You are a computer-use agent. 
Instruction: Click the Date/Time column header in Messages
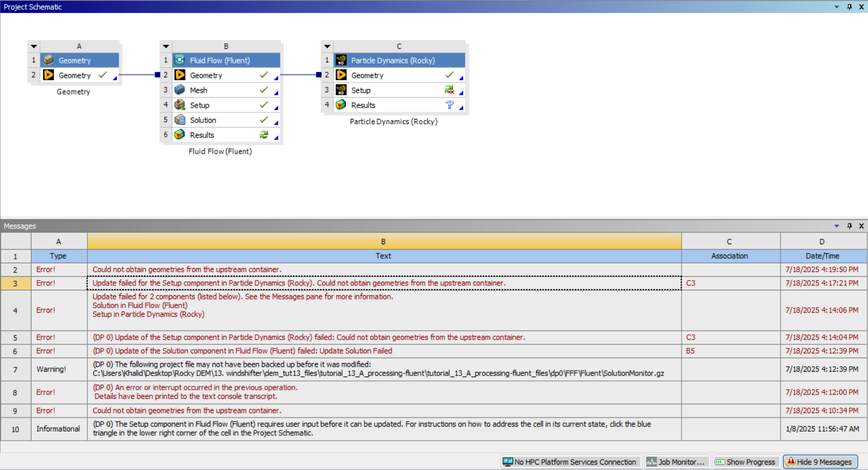click(x=823, y=256)
